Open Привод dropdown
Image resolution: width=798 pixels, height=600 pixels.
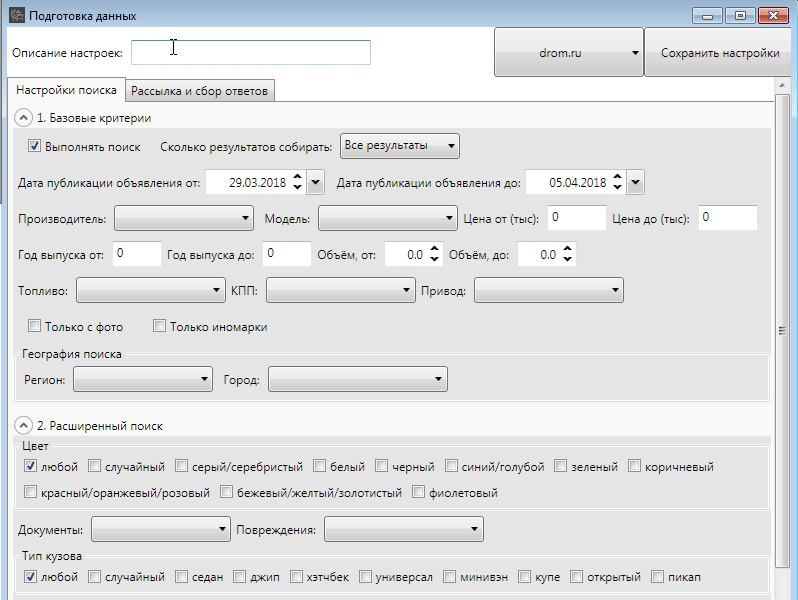point(549,290)
